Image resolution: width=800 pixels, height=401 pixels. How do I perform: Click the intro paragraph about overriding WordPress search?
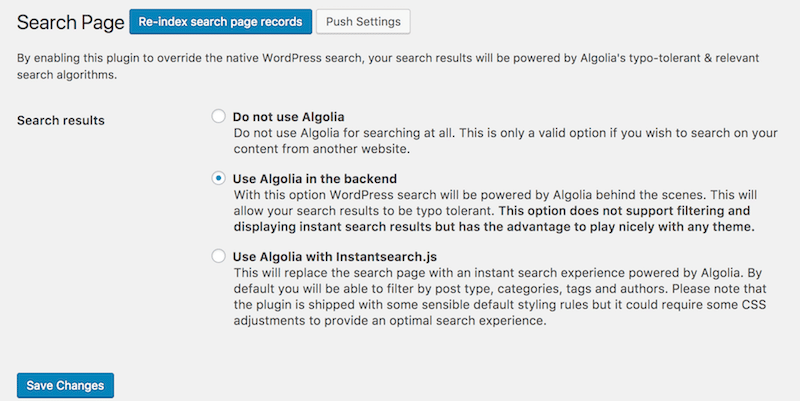click(400, 66)
